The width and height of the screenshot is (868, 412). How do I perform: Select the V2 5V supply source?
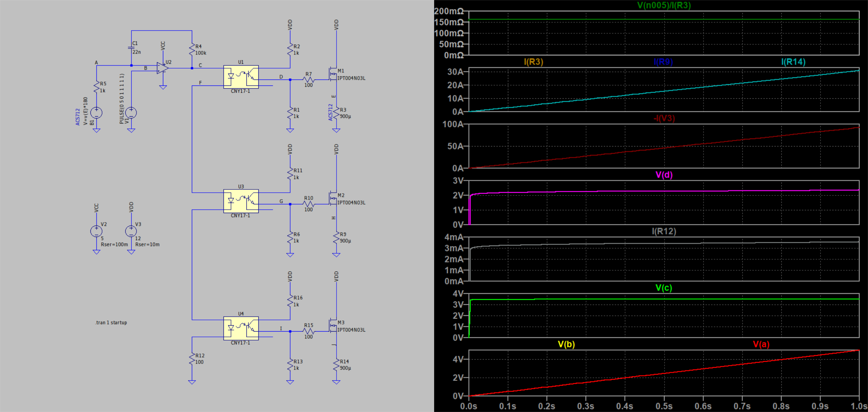click(x=96, y=231)
